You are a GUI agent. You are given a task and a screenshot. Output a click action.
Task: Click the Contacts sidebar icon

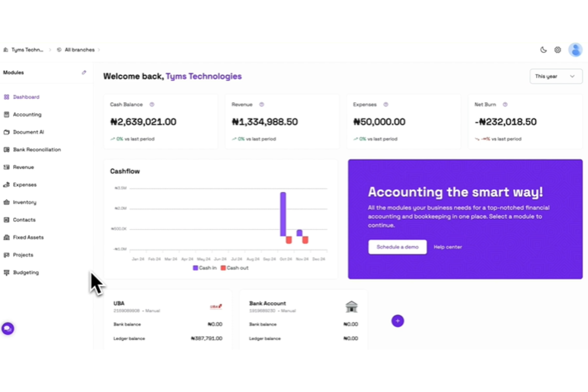6,220
